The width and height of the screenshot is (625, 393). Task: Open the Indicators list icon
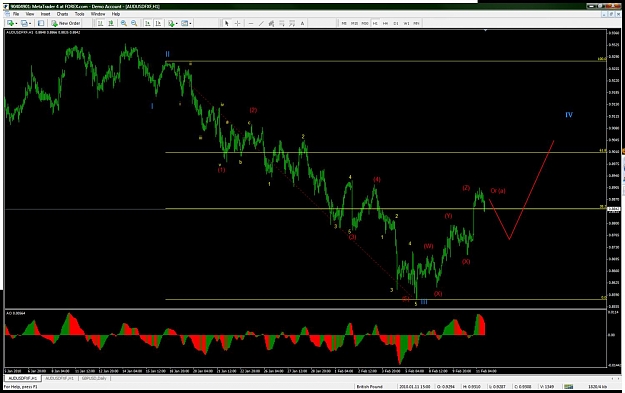pyautogui.click(x=171, y=24)
